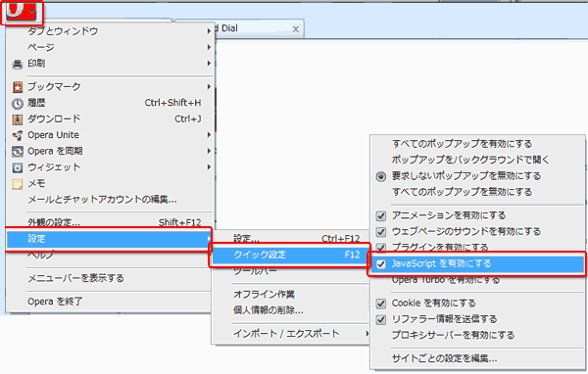Expand タブとウィンドウ submenu arrow
The width and height of the screenshot is (588, 374).
(x=209, y=31)
